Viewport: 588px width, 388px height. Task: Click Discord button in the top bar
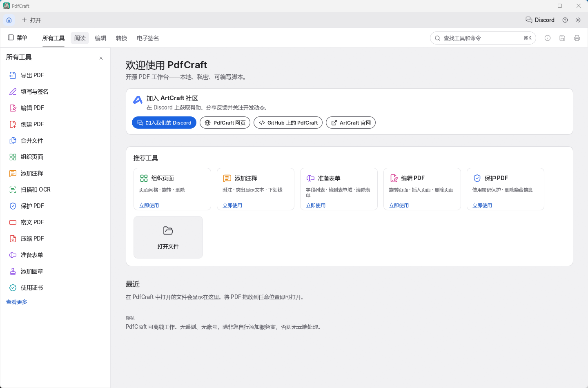[x=540, y=20]
